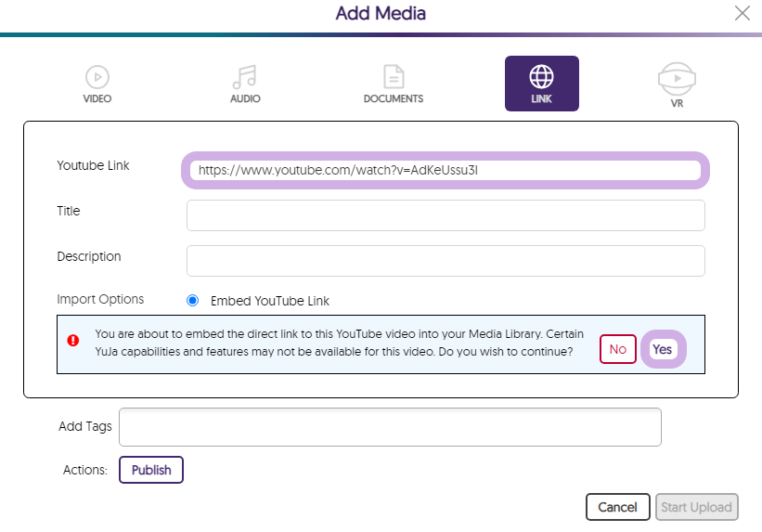The width and height of the screenshot is (762, 532).
Task: Click the Start Upload button
Action: click(696, 507)
